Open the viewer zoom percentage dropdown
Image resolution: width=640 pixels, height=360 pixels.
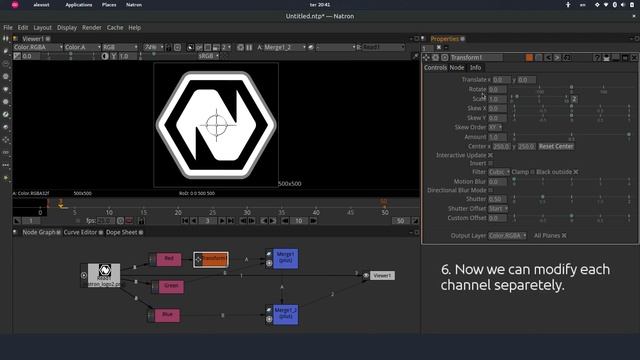coord(153,47)
